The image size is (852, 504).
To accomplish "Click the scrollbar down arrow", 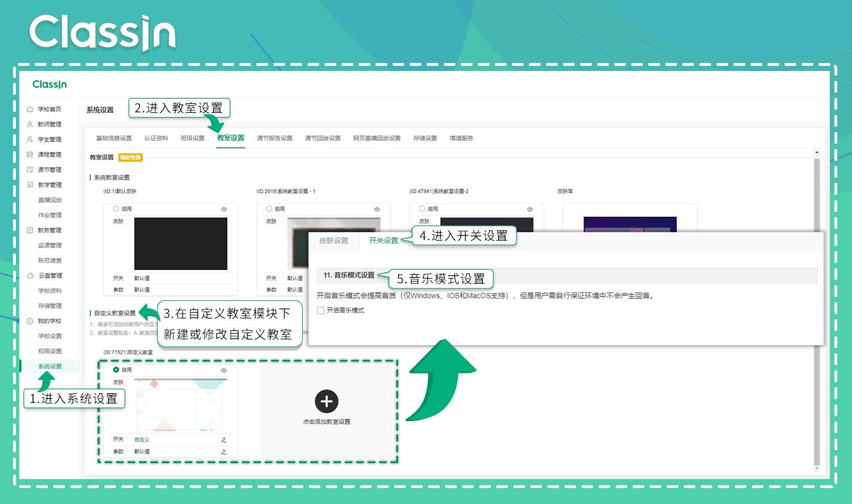I will (817, 468).
